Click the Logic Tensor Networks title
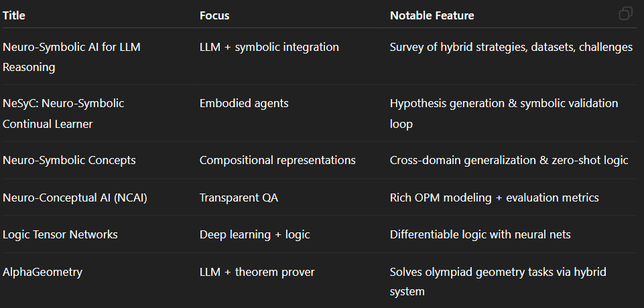 (60, 234)
